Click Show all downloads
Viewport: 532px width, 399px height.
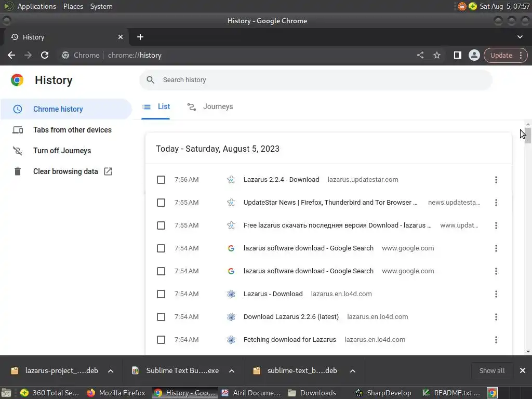click(x=491, y=370)
